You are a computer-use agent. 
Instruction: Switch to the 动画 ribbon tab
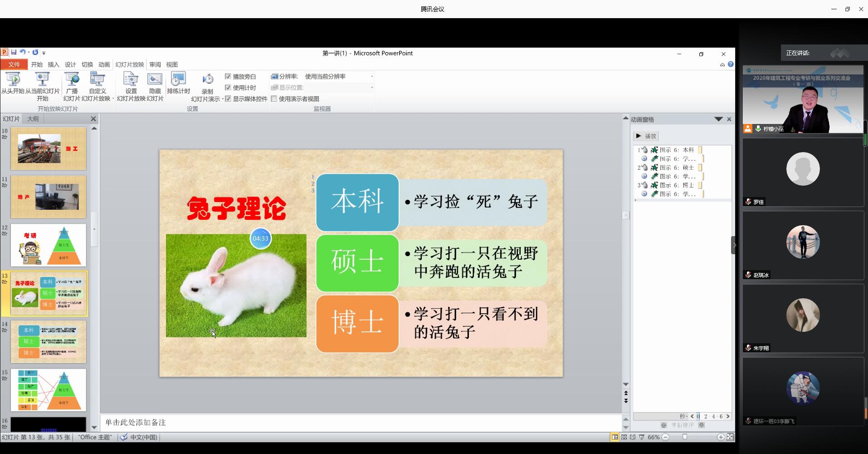[103, 64]
